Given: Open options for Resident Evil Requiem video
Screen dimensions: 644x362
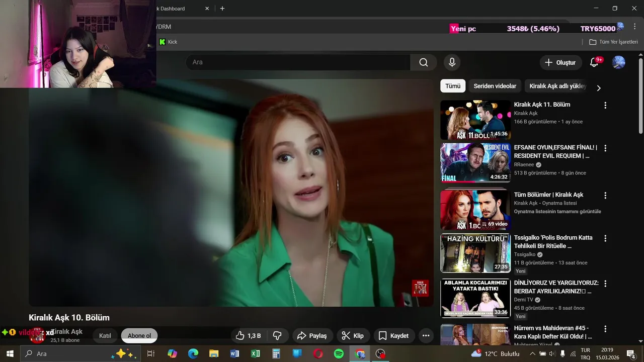Looking at the screenshot, I should point(605,148).
